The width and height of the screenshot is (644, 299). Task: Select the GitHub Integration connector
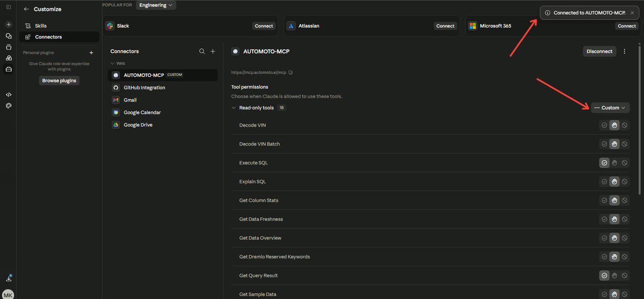click(x=163, y=88)
